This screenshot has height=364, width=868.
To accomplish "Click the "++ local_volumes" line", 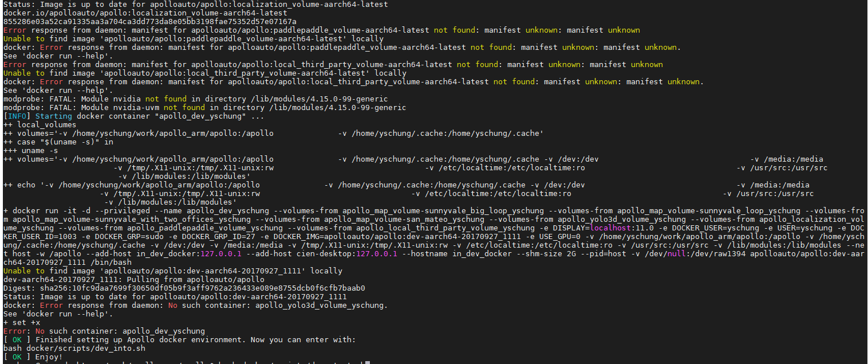I will click(40, 124).
